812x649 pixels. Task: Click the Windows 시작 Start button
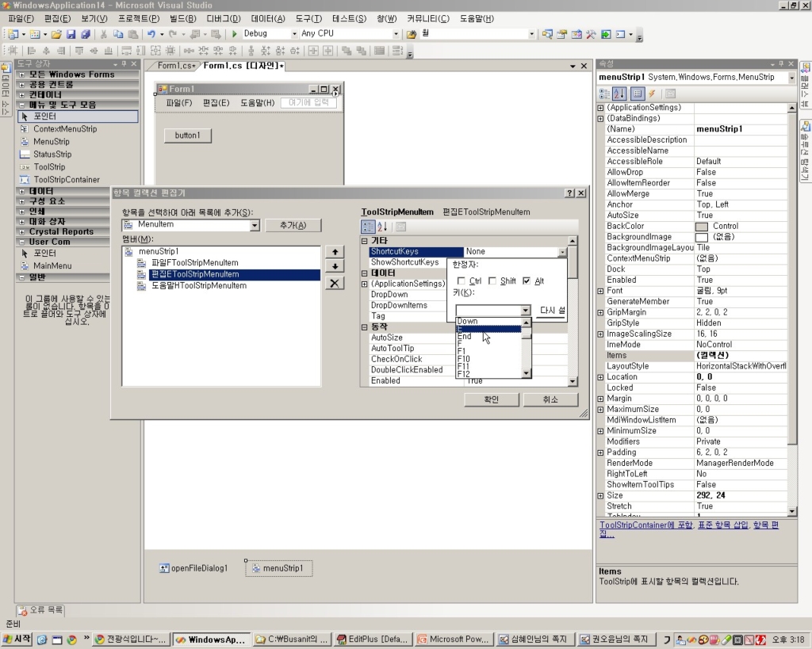point(17,639)
